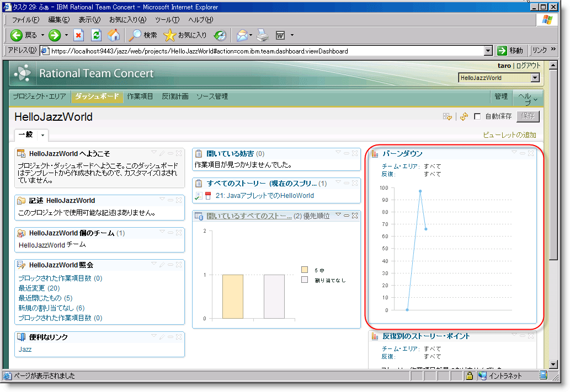The height and width of the screenshot is (392, 570).
Task: Switch to the 作業項目 tab
Action: tap(140, 96)
